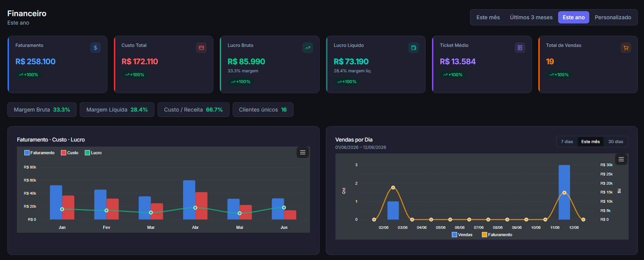Click the R$ 172.110 Custo Total value
The width and height of the screenshot is (644, 260).
point(140,62)
